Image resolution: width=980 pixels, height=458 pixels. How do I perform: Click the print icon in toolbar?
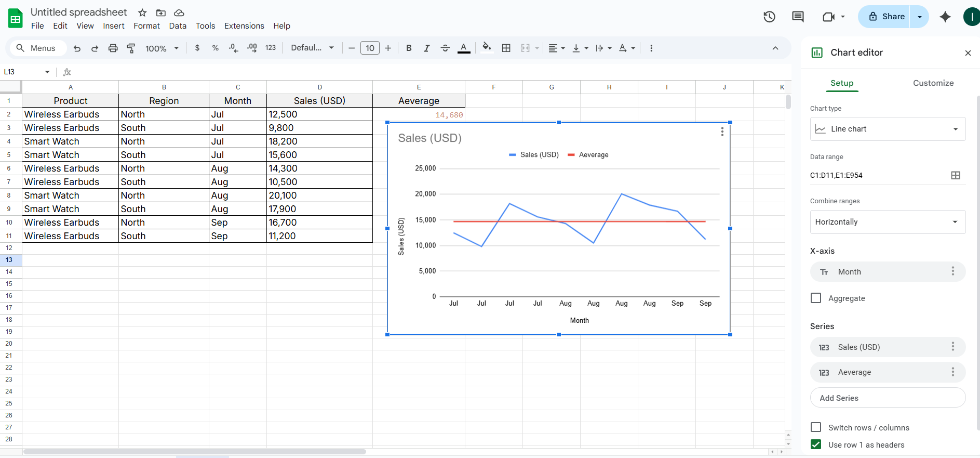[x=113, y=48]
